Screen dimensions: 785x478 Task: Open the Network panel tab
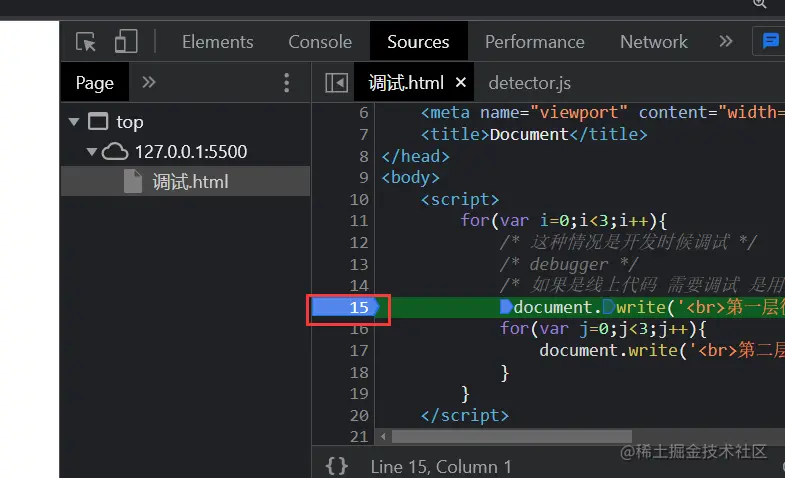pyautogui.click(x=653, y=42)
